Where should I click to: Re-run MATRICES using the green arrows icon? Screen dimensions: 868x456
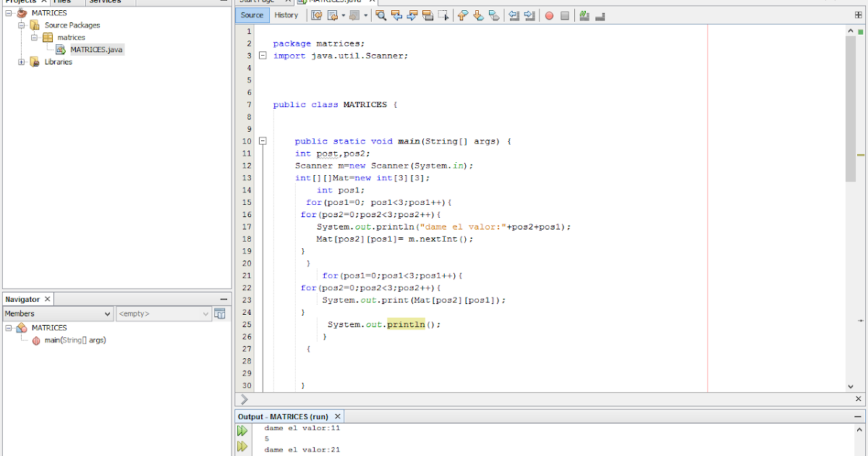242,430
